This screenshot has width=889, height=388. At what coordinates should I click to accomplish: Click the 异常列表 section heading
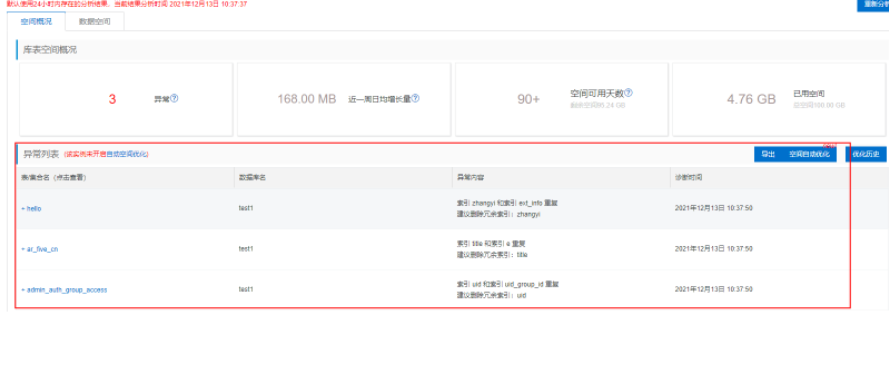pyautogui.click(x=42, y=154)
